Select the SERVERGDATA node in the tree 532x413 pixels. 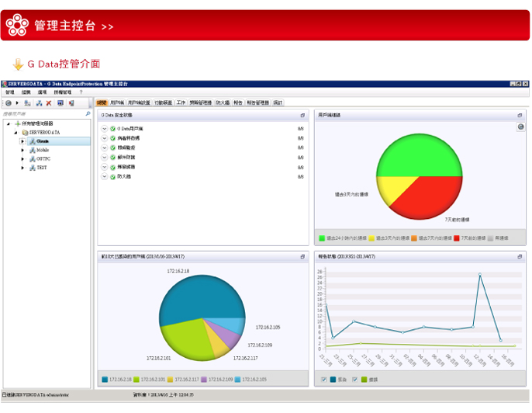(44, 133)
